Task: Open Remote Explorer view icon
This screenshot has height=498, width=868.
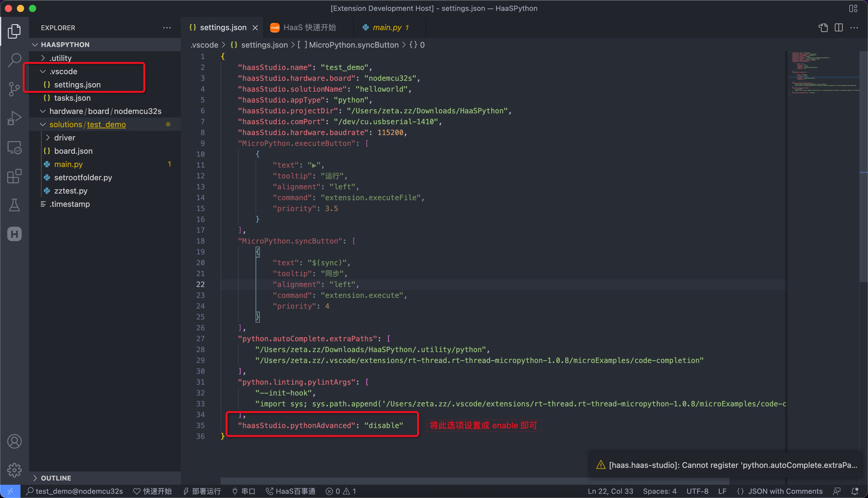Action: click(14, 147)
